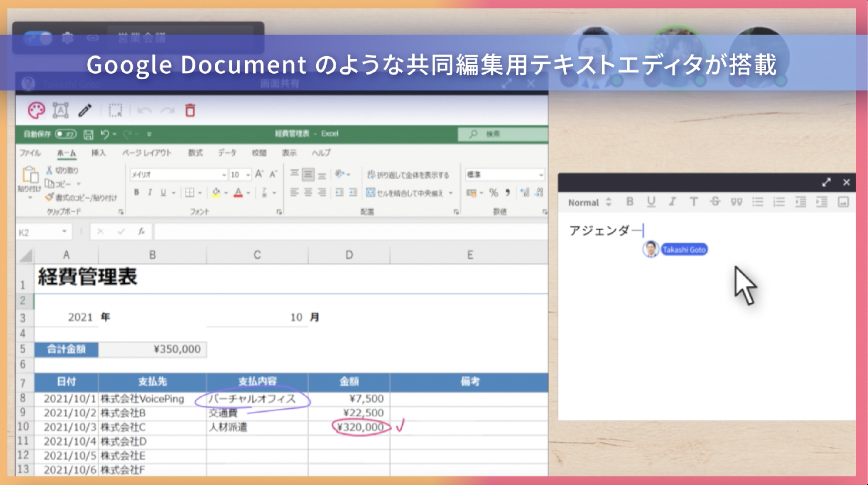The image size is (868, 485).
Task: Toggle Excel underline U button
Action: pos(163,192)
